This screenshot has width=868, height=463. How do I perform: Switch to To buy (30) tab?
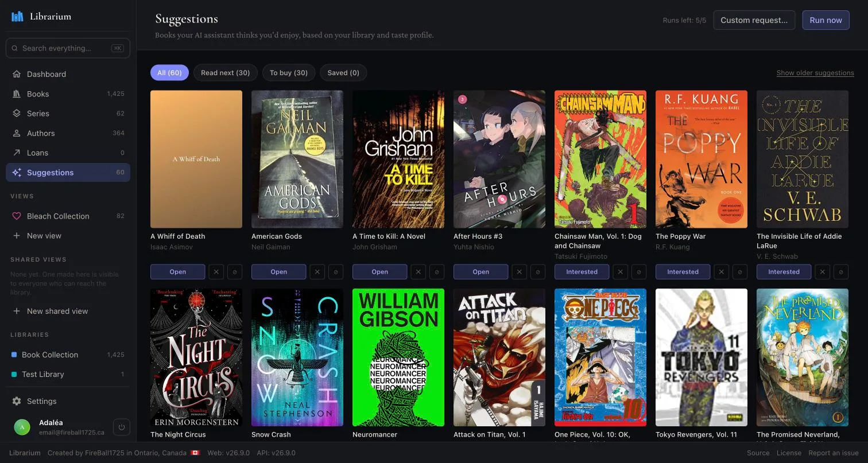(x=289, y=72)
